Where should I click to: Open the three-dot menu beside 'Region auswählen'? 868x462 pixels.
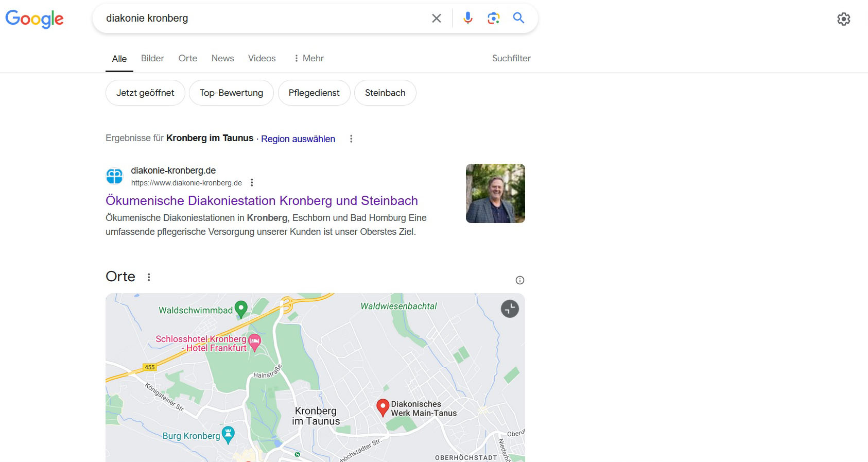point(351,139)
